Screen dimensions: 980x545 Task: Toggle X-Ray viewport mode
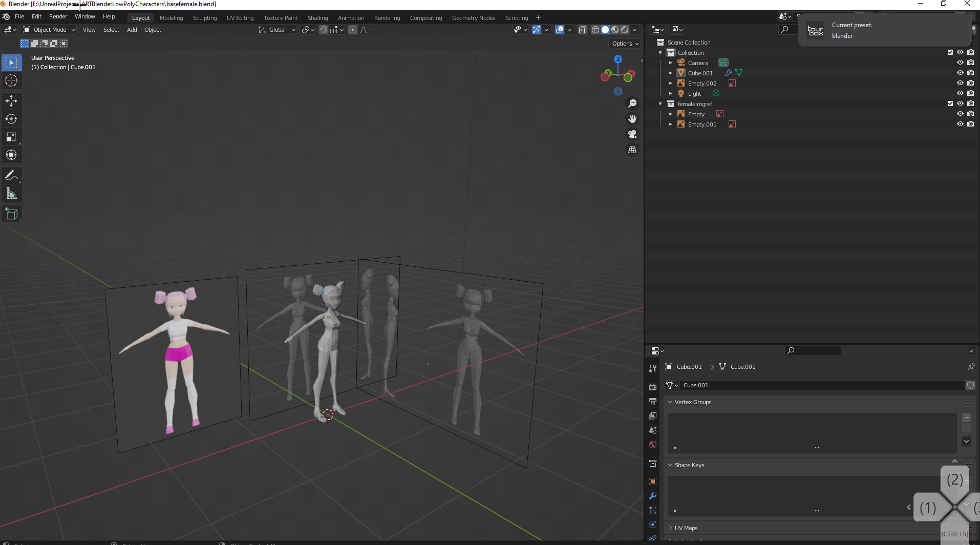583,30
